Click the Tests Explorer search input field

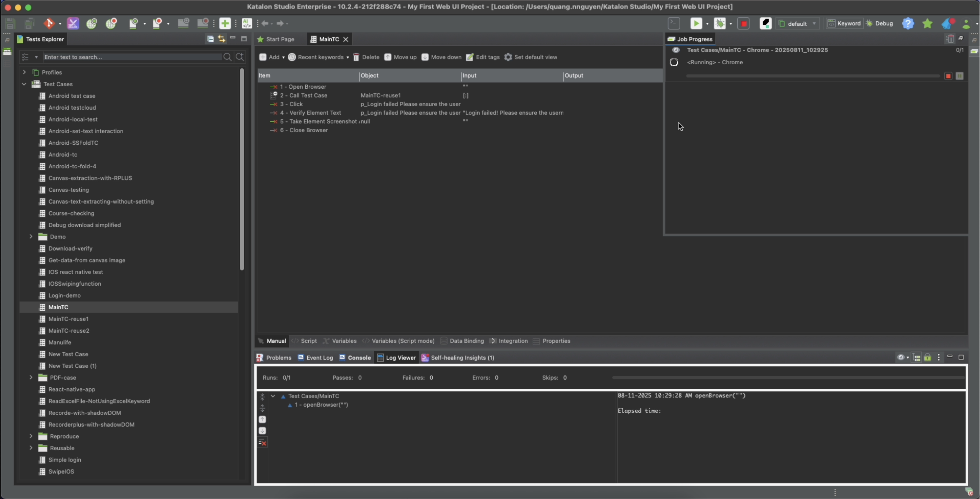pyautogui.click(x=133, y=57)
